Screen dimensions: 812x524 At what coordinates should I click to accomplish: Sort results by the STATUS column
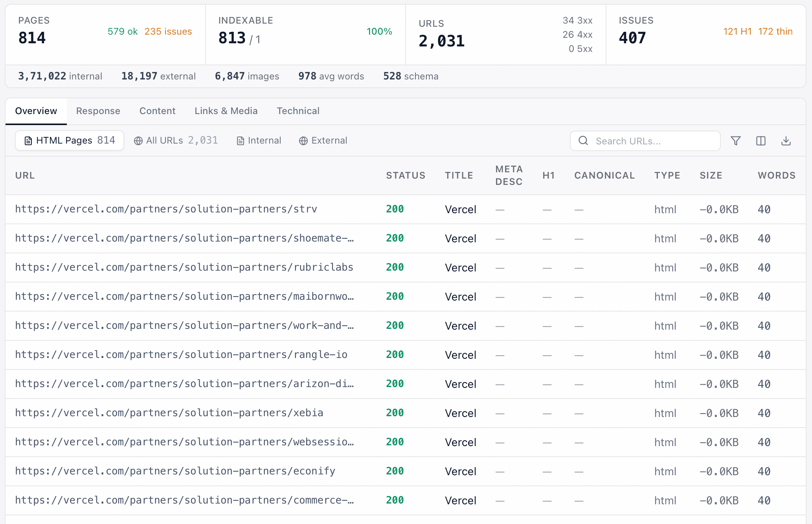[x=406, y=175]
